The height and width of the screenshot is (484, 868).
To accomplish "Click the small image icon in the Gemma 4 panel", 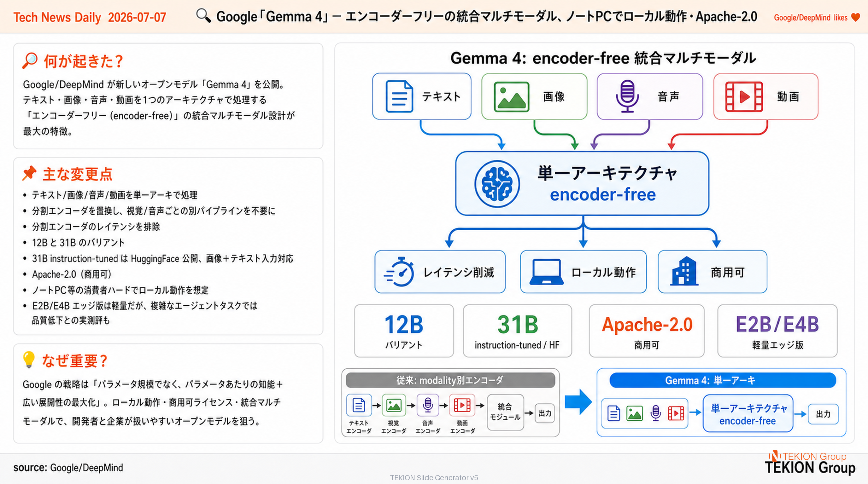I will coord(635,413).
